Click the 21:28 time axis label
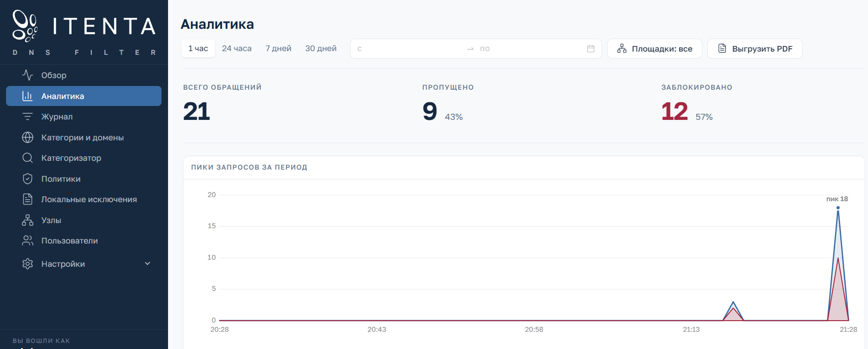 pyautogui.click(x=849, y=329)
